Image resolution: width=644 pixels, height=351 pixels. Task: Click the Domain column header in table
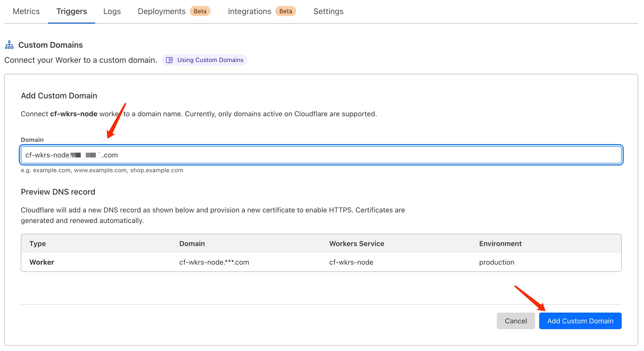[192, 244]
